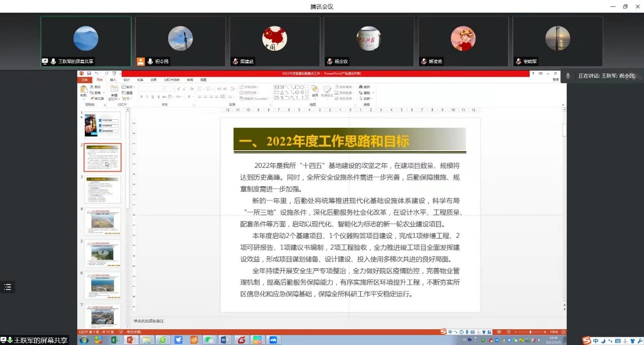The height and width of the screenshot is (345, 644).
Task: Click the Windows Start button
Action: click(84, 340)
